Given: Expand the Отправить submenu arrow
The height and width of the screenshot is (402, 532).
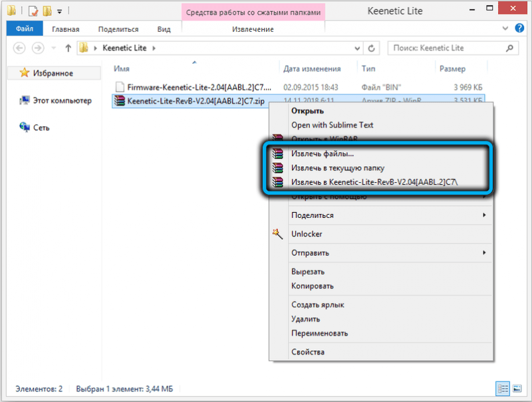Looking at the screenshot, I should (484, 252).
